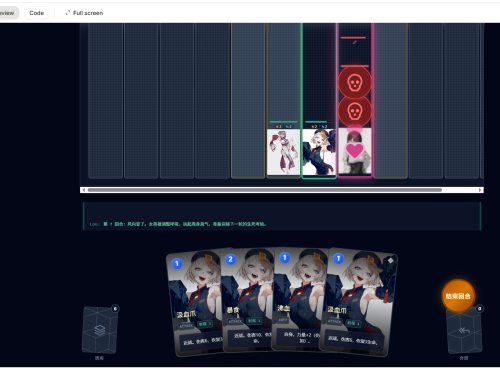Click stat badges above the red-ribbon dancer
This screenshot has height=375, width=500.
click(284, 126)
